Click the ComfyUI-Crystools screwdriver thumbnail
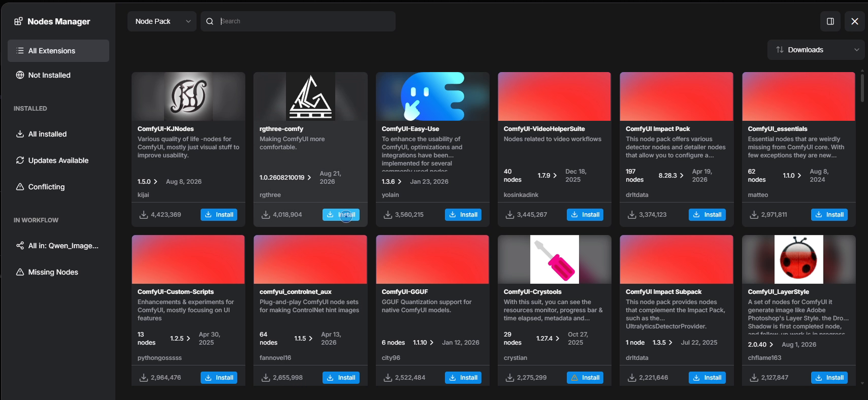 [554, 259]
